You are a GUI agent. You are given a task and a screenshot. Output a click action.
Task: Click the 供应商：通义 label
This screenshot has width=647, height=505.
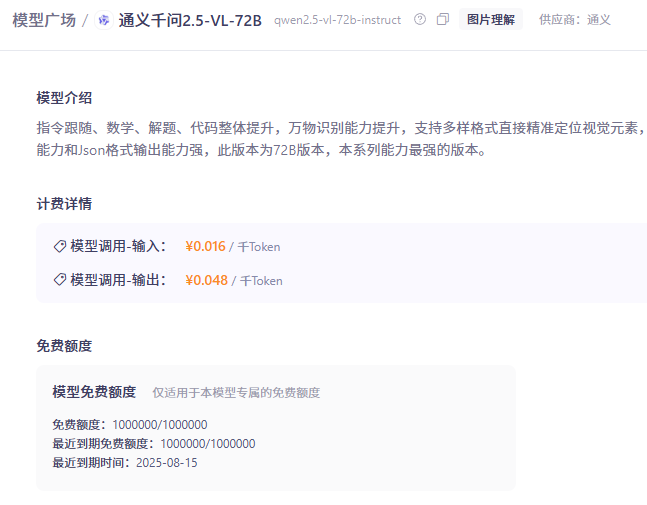575,19
